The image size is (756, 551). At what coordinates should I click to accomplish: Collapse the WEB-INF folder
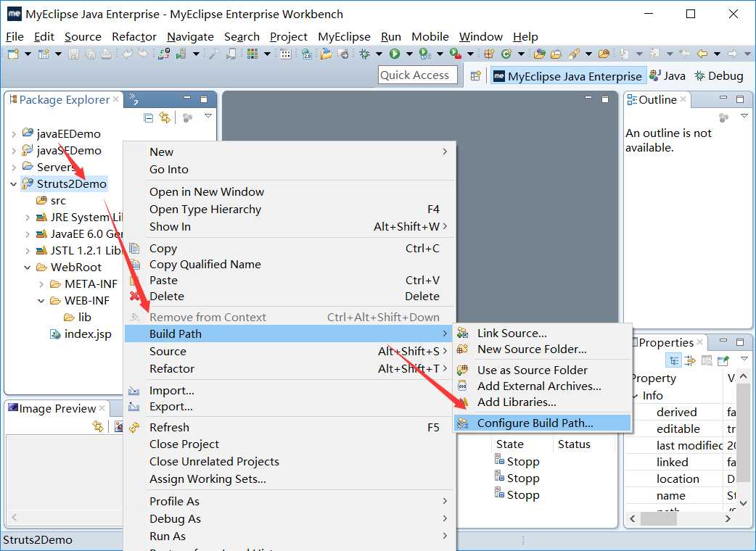pyautogui.click(x=41, y=301)
